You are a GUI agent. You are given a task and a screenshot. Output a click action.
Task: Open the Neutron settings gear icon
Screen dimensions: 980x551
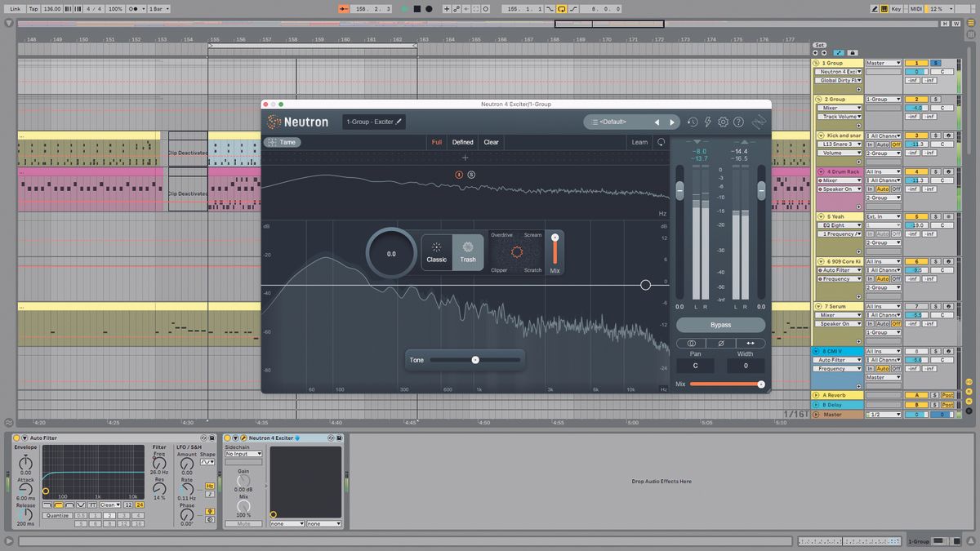[723, 122]
